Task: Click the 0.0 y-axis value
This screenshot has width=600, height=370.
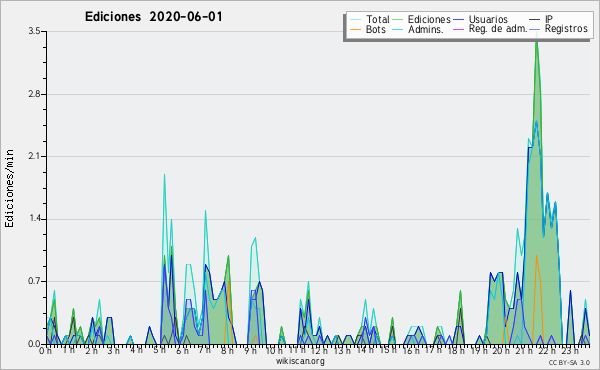Action: coord(34,344)
